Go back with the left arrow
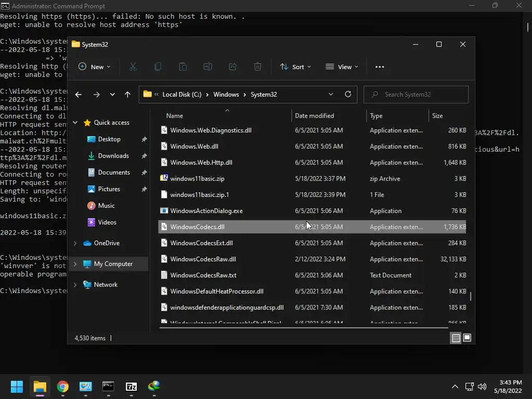 click(78, 95)
